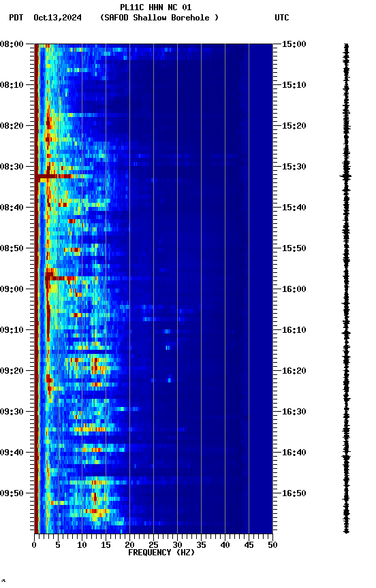
Task: Click the 15:30 UTC time label
Action: click(x=294, y=167)
